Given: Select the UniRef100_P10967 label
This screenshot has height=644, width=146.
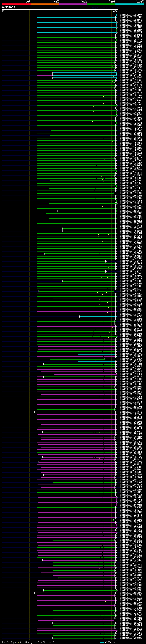Looking at the screenshot, I should pos(131,128).
